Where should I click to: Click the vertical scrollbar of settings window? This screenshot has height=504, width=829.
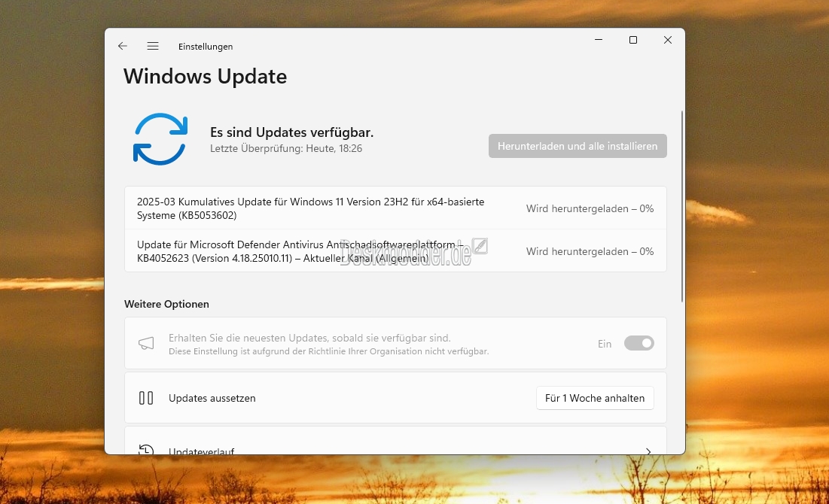(682, 206)
